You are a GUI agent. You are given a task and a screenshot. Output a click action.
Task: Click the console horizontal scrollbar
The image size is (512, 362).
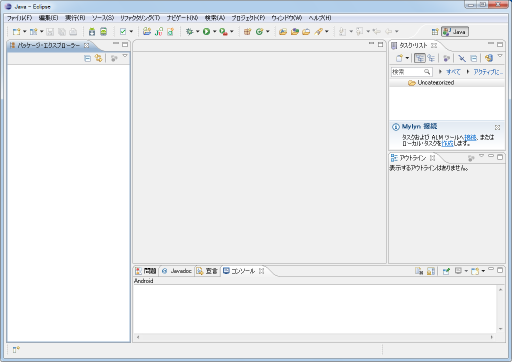(x=315, y=337)
